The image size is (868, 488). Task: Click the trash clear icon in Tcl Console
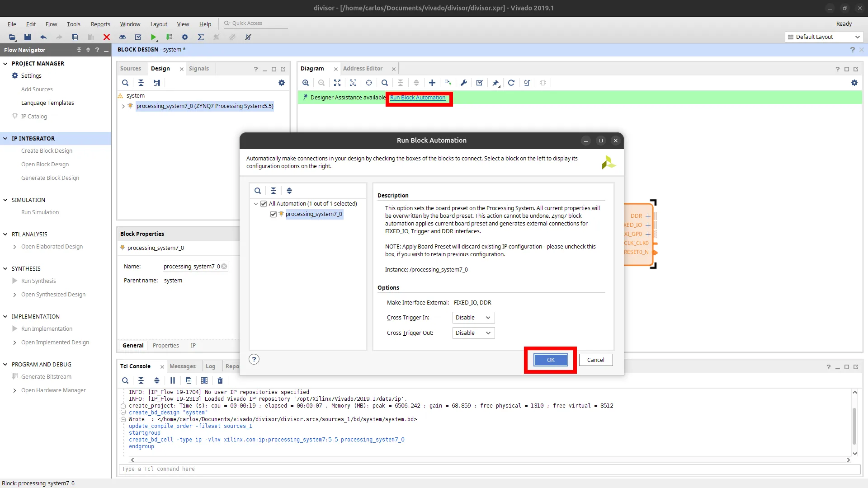pyautogui.click(x=220, y=380)
